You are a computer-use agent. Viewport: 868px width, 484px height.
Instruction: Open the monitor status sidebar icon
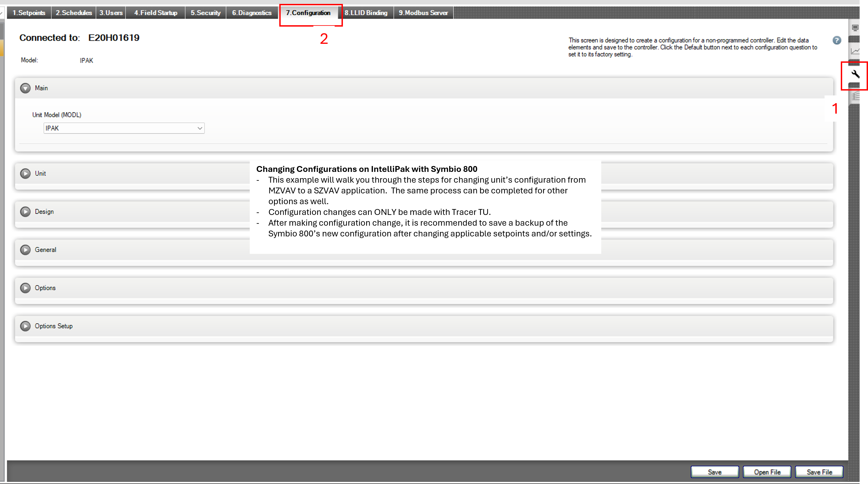click(855, 28)
